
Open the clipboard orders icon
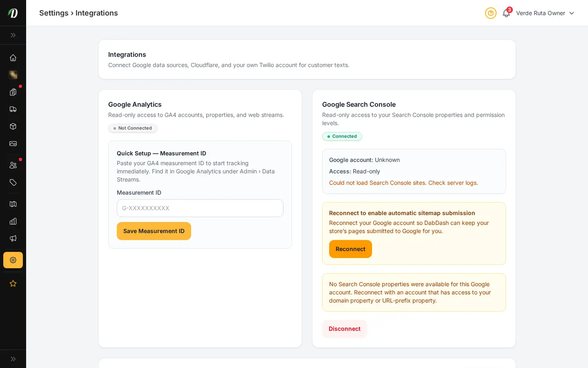click(13, 92)
